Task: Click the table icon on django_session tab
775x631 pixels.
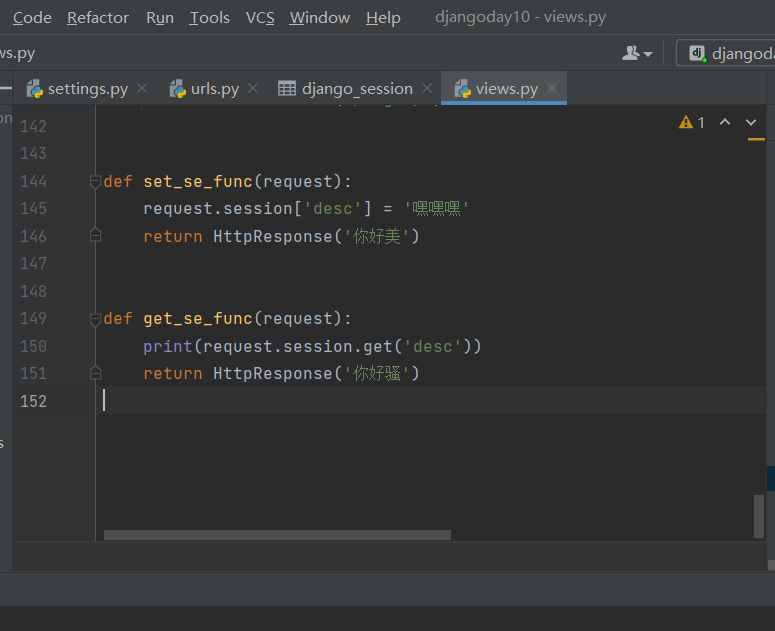Action: pyautogui.click(x=287, y=88)
